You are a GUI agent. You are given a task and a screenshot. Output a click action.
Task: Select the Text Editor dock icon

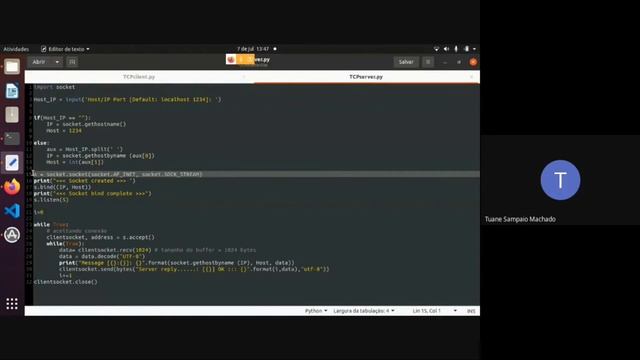tap(12, 162)
